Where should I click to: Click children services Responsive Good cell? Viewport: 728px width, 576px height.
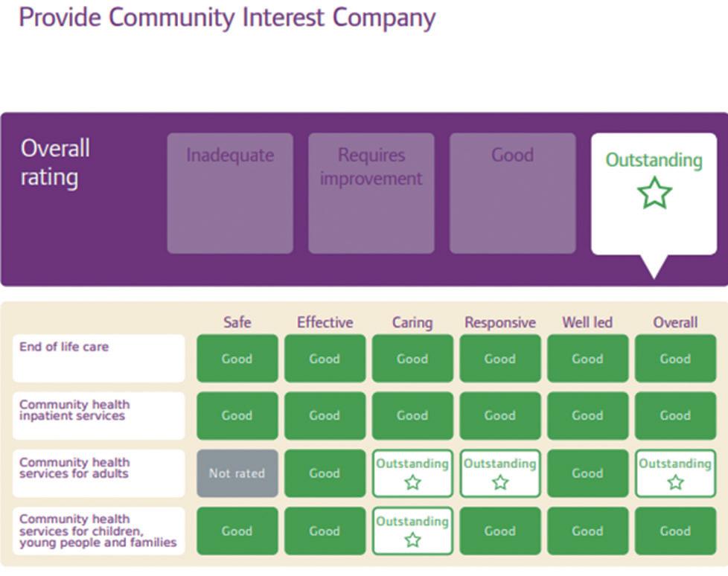click(x=500, y=531)
